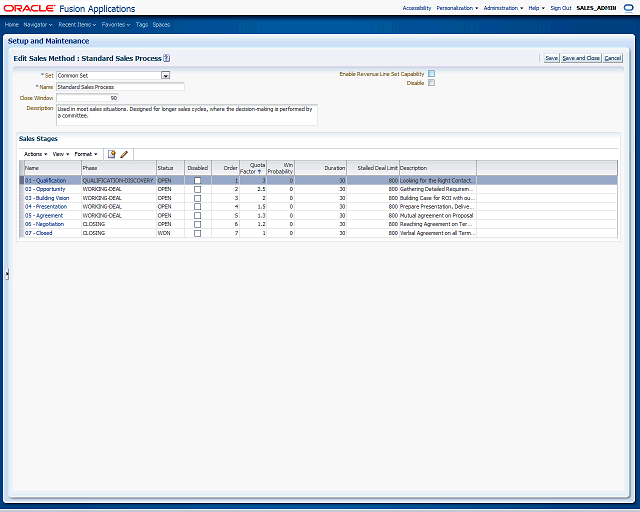Open the 05 - Agreement stage link
640x512 pixels.
pos(44,216)
